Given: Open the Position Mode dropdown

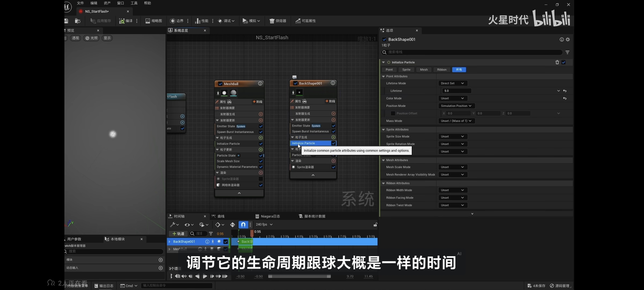Looking at the screenshot, I should pos(456,106).
